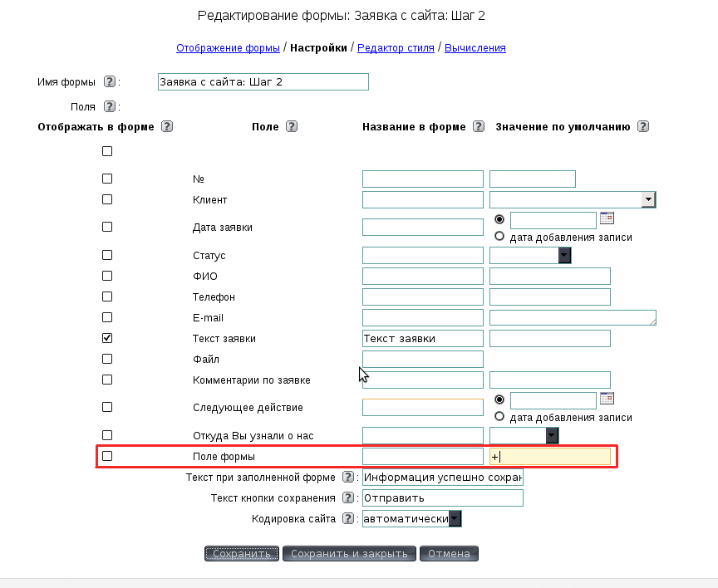Viewport: 718px width, 588px height.
Task: Expand the Клиент default value dropdown
Action: tap(648, 200)
